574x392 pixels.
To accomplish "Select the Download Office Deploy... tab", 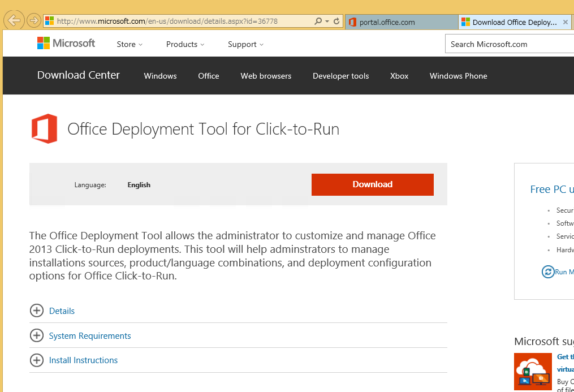I will 514,22.
